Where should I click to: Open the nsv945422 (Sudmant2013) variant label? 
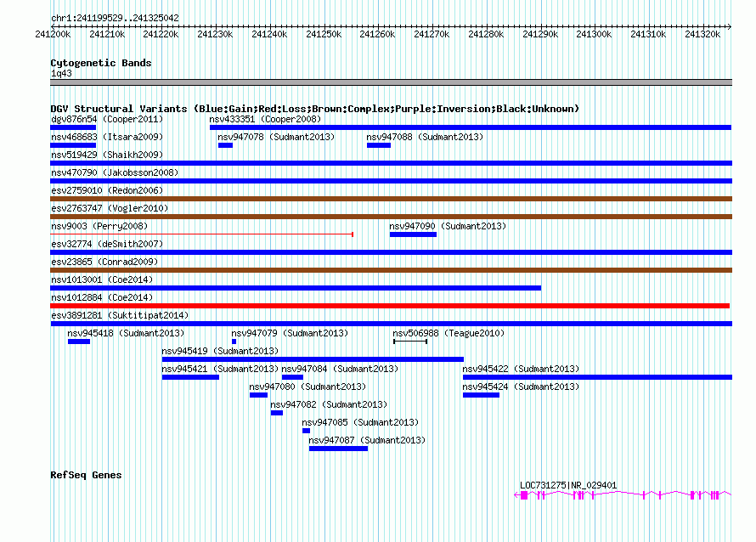point(521,369)
